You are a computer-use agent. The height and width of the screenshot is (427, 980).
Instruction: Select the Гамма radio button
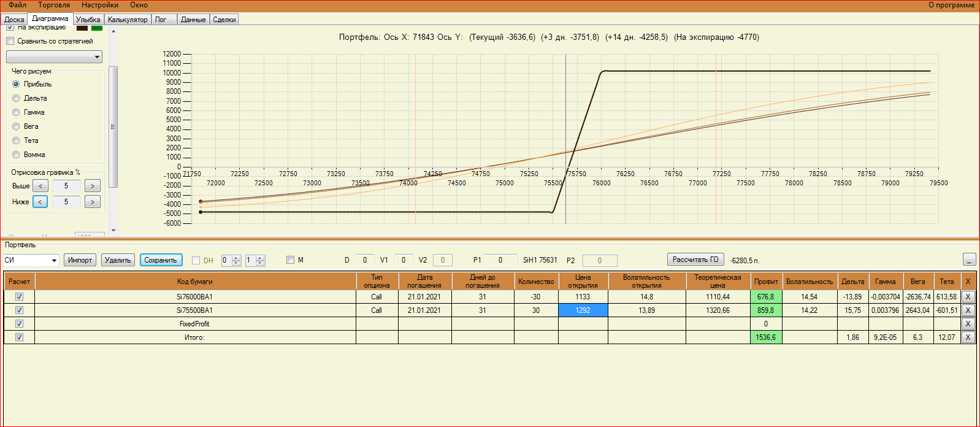point(16,112)
